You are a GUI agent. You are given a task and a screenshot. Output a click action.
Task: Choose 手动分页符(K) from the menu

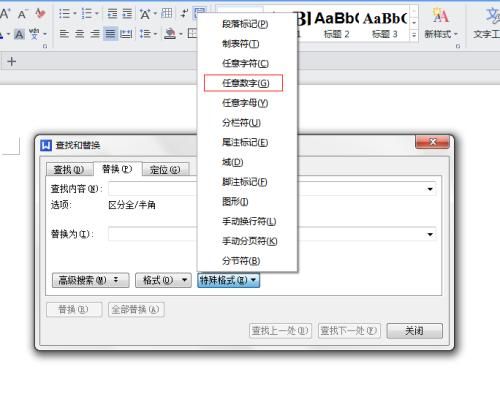[x=250, y=241]
